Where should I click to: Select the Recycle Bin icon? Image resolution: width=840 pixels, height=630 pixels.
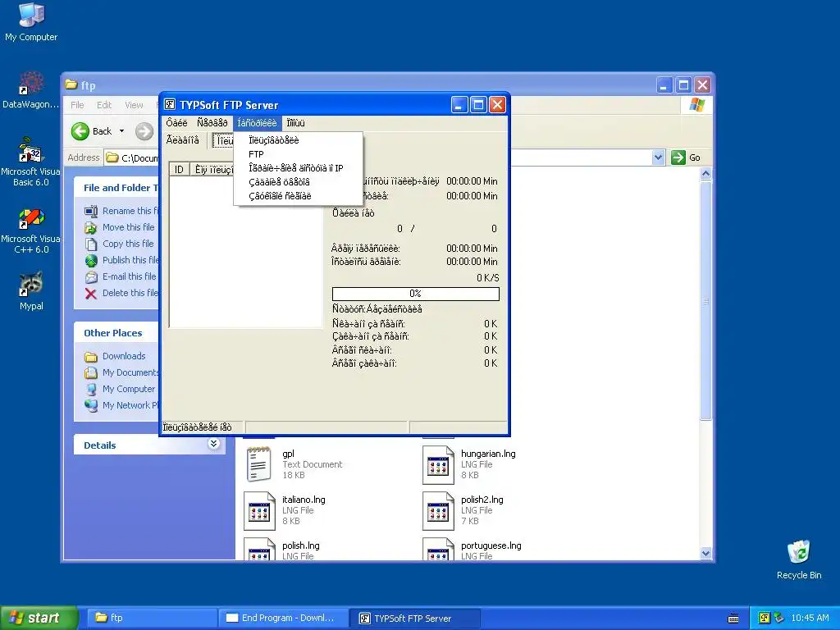point(799,559)
